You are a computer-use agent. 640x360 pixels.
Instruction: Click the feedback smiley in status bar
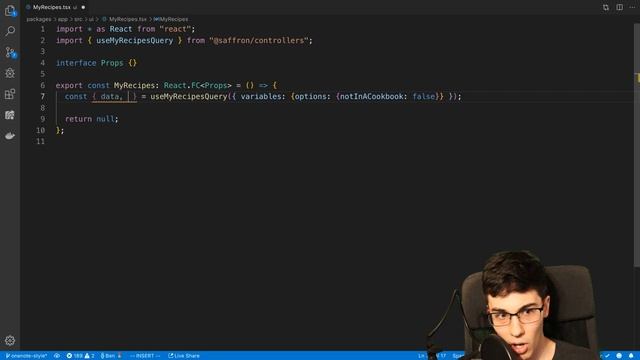click(619, 356)
